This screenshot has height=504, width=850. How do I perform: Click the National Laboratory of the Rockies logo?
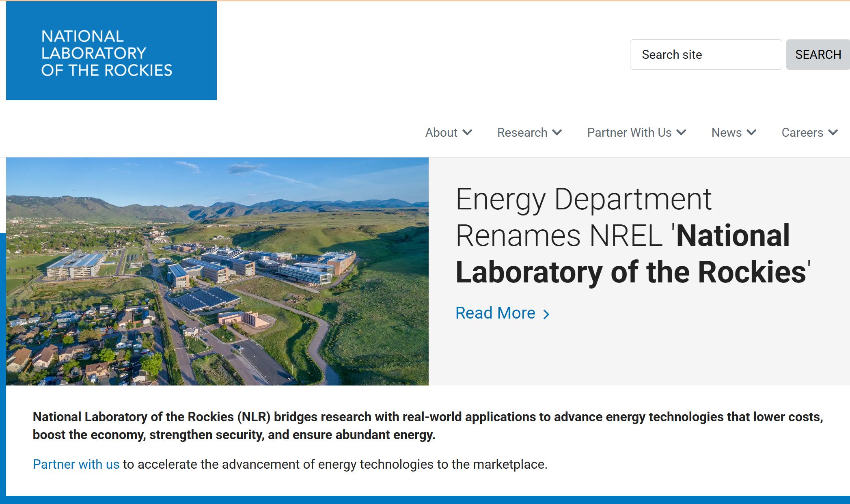point(111,51)
